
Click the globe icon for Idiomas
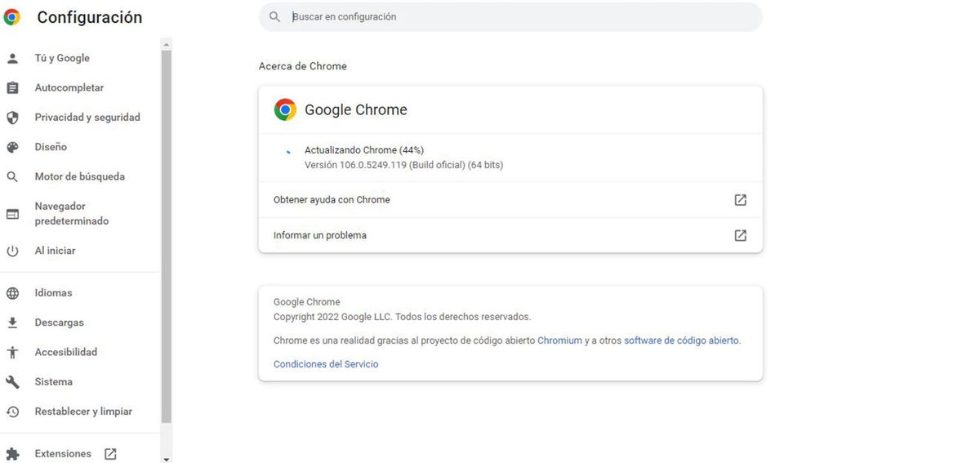coord(12,293)
